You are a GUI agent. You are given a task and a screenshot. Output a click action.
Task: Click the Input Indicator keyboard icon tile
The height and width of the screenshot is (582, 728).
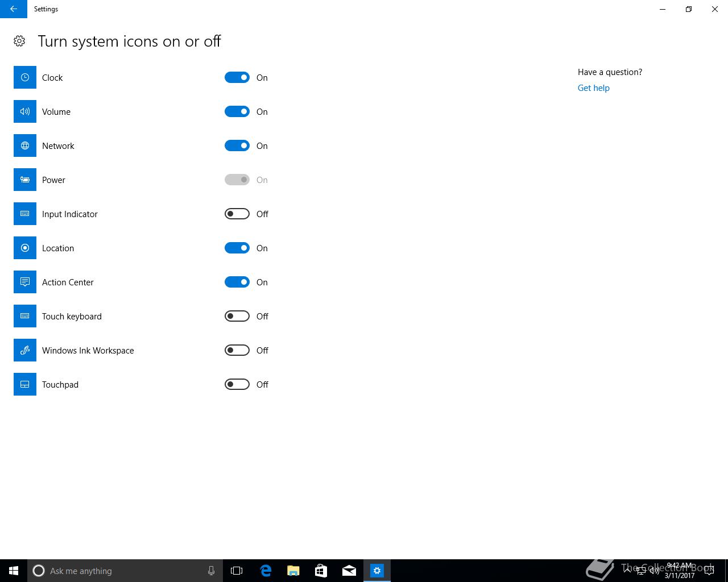[x=25, y=214]
